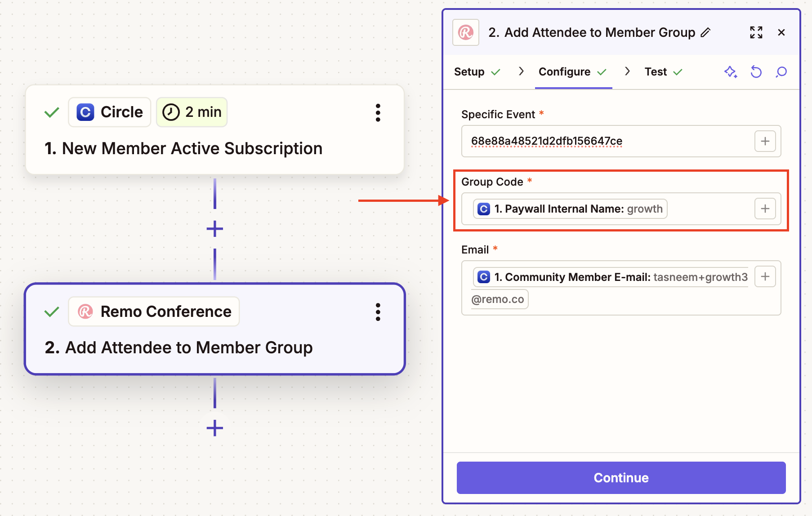Open three-dot menu on Circle step
Screen dimensions: 812x516
tap(378, 113)
